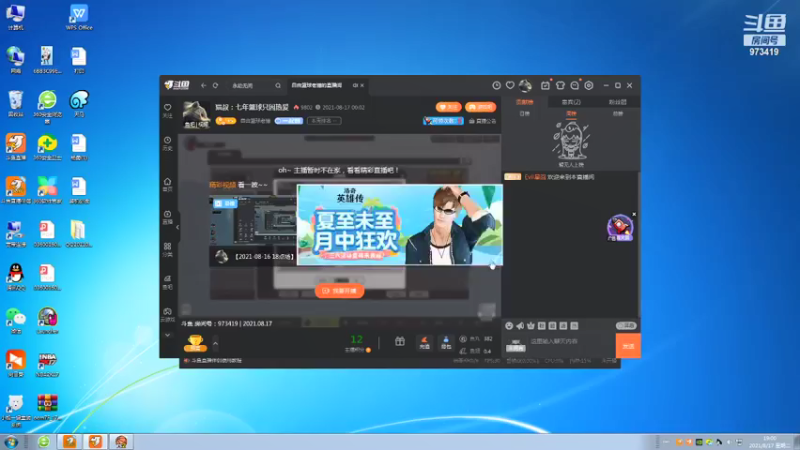Click the blue level badge under the title
This screenshot has width=800, height=450.
pos(289,121)
